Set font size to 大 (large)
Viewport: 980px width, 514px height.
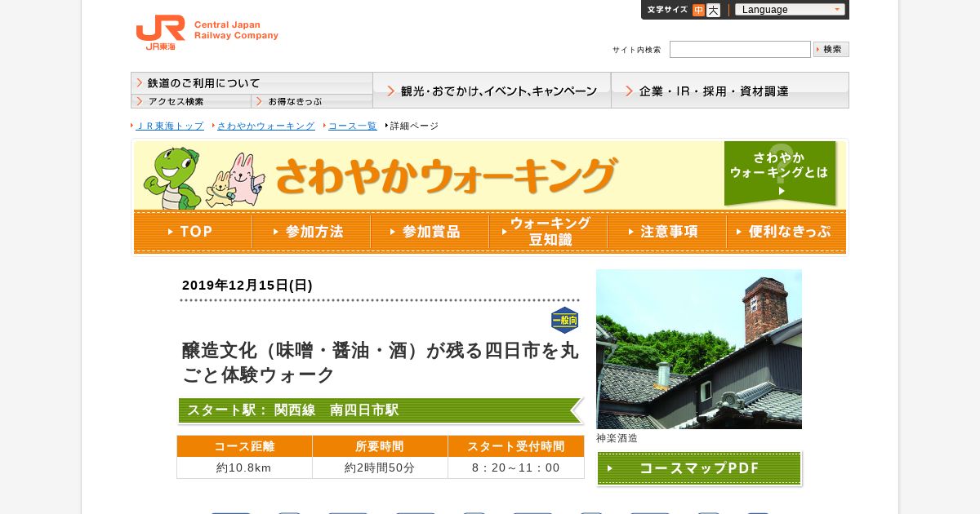(x=713, y=10)
